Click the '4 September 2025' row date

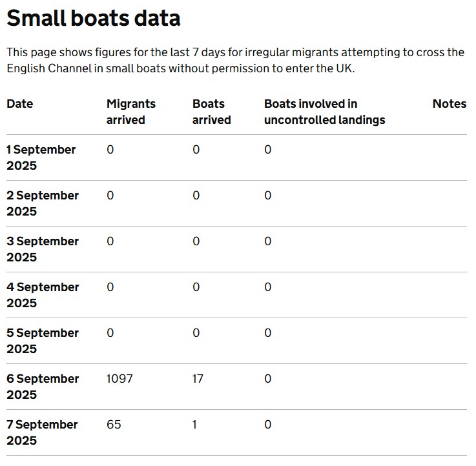[43, 295]
